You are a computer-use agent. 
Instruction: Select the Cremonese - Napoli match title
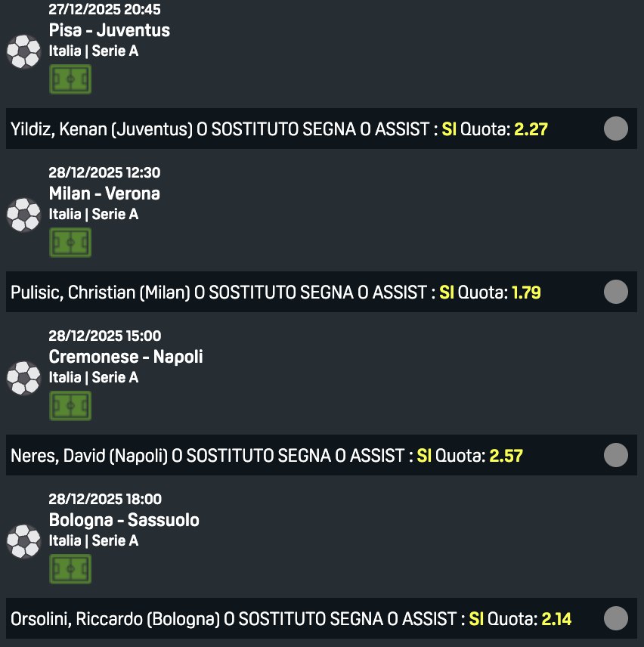tap(125, 357)
